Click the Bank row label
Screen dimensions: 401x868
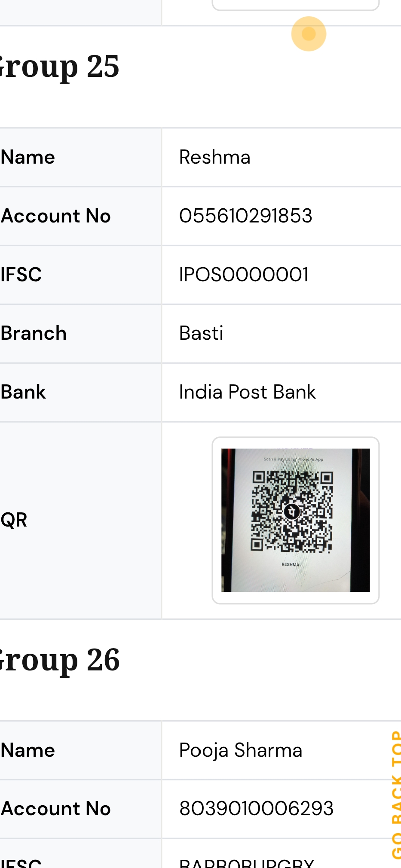[23, 392]
